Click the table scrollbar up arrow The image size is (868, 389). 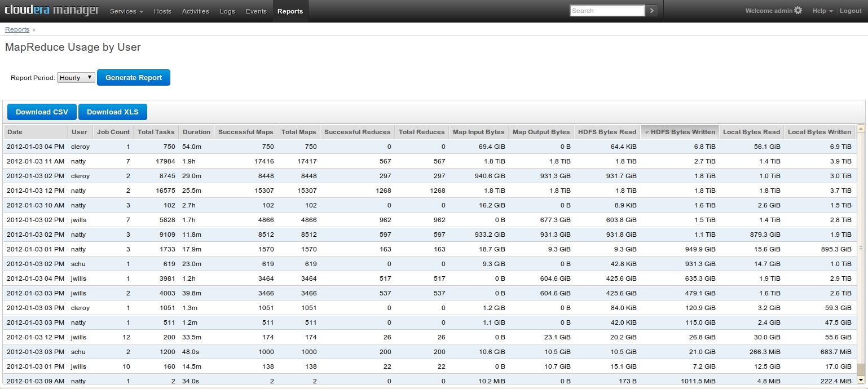861,129
